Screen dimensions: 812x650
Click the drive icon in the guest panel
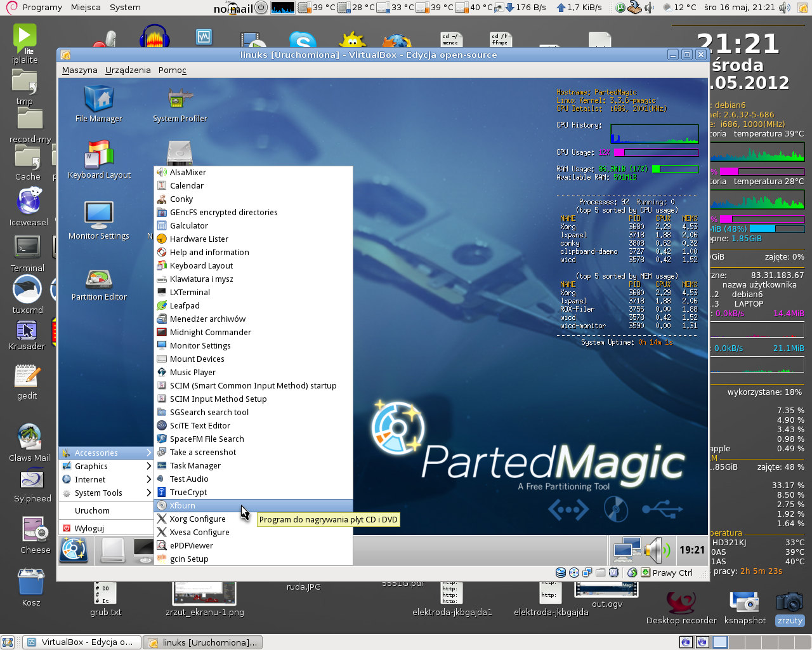(113, 550)
